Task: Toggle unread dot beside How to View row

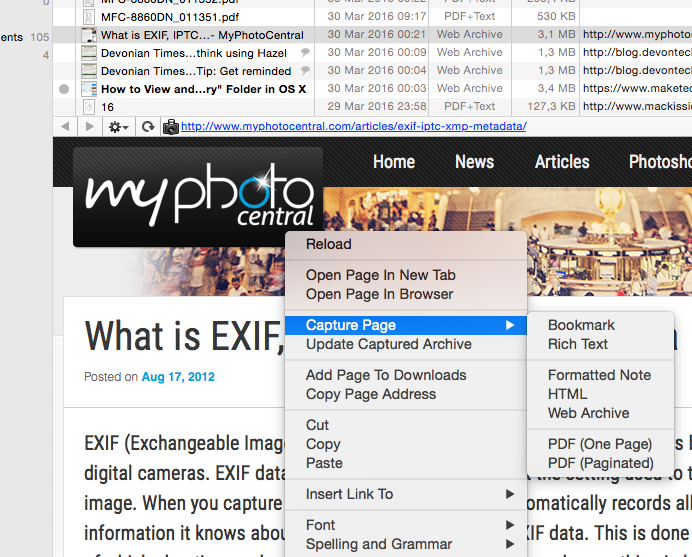Action: [x=64, y=89]
